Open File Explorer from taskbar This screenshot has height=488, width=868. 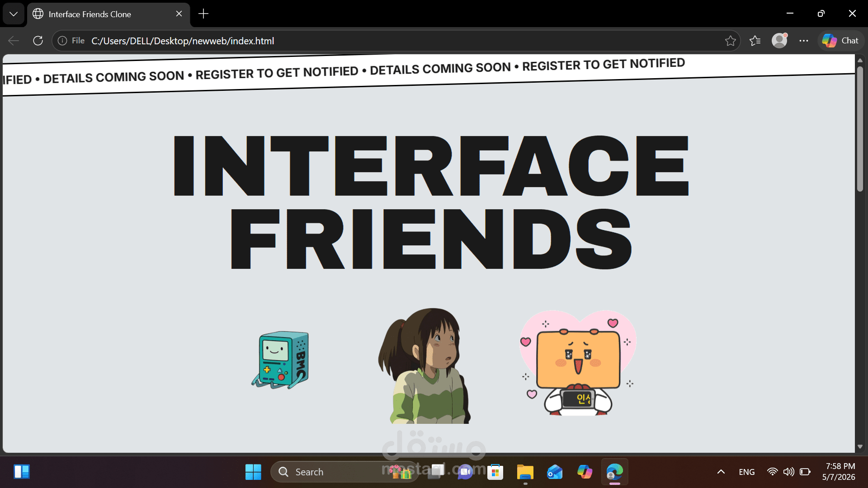[525, 472]
